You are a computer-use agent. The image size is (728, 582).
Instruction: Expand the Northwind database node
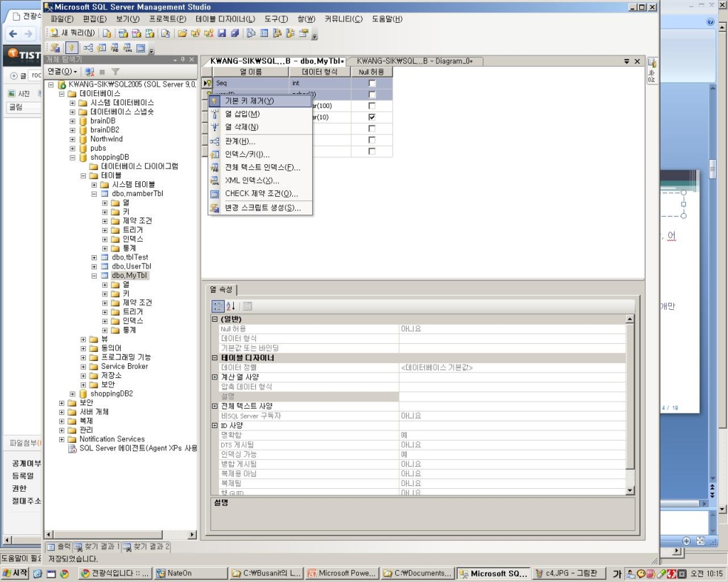tap(73, 139)
